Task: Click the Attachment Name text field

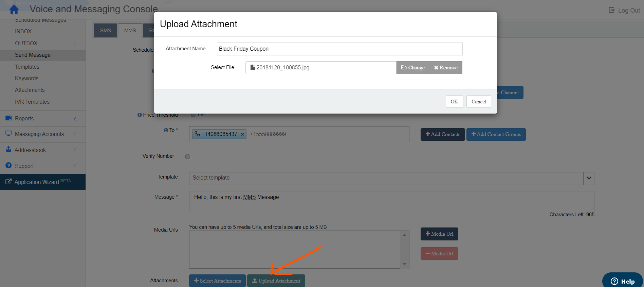Action: [339, 49]
